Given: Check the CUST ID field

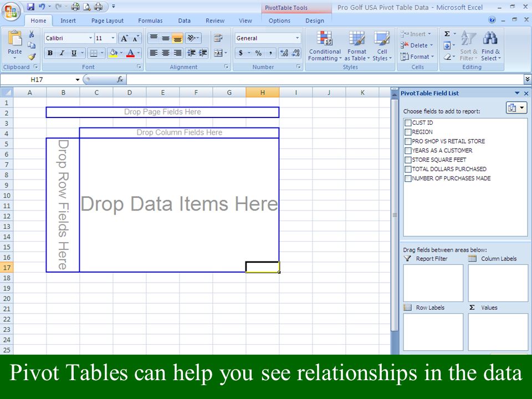Looking at the screenshot, I should [x=408, y=122].
